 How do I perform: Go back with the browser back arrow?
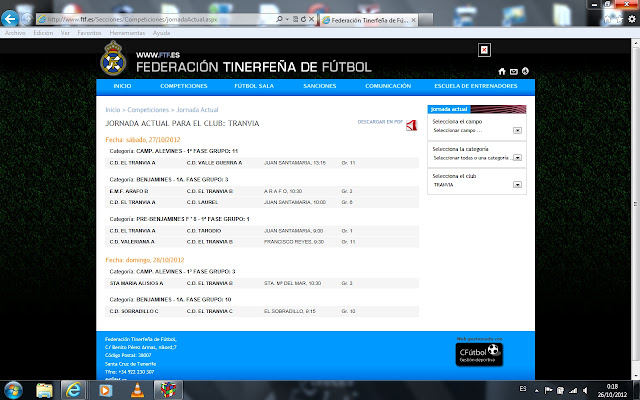pyautogui.click(x=9, y=18)
